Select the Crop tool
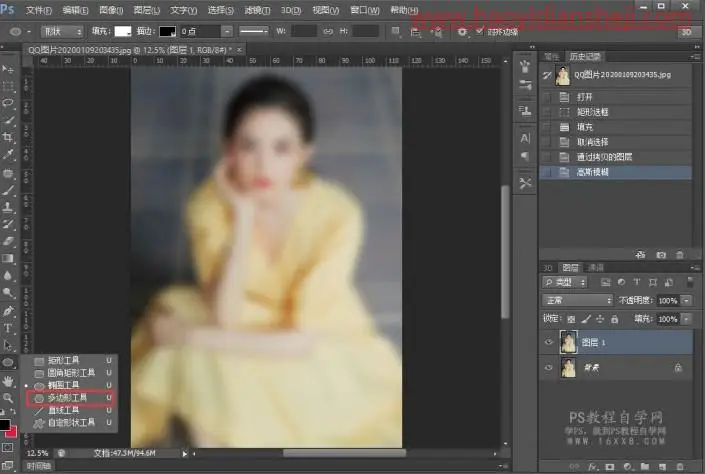 coord(8,138)
